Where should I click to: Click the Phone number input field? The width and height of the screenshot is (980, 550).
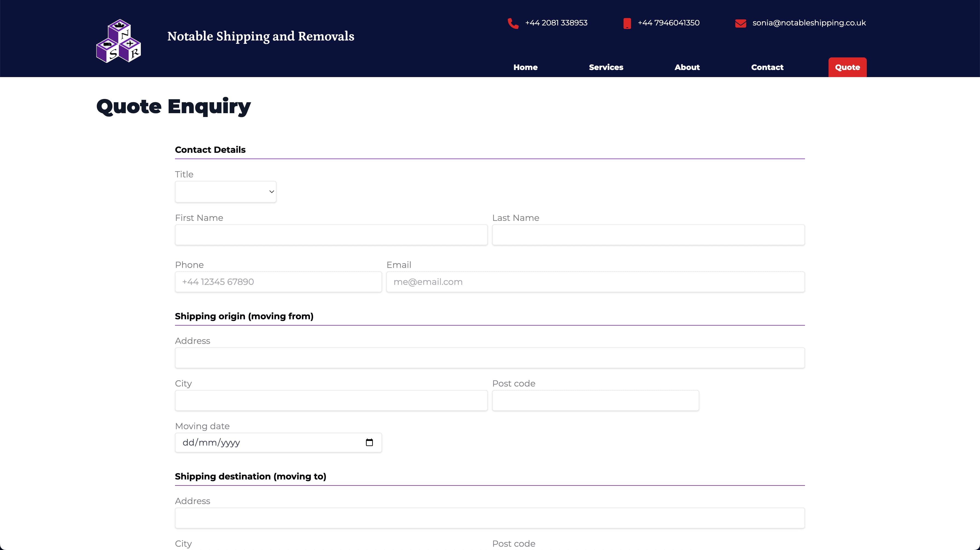(278, 281)
